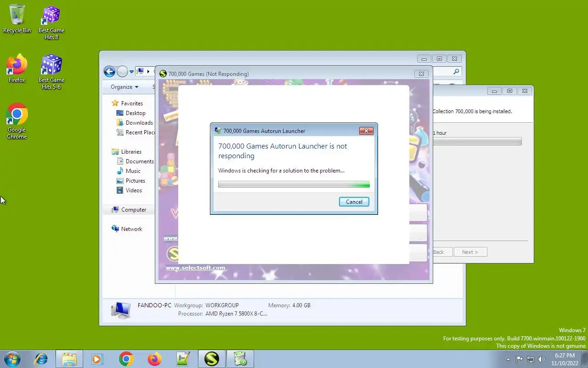Image resolution: width=588 pixels, height=368 pixels.
Task: Minimize the Explorer window
Action: click(x=424, y=59)
